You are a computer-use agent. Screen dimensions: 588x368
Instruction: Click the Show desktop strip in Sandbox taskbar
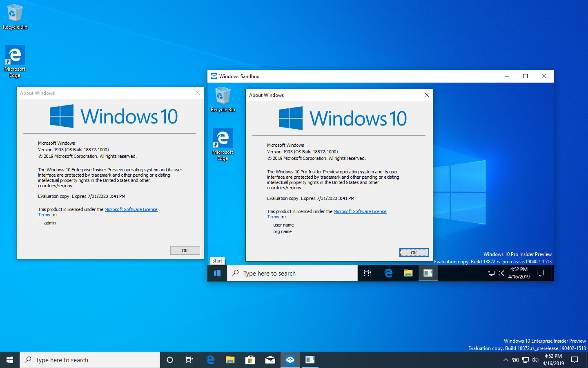point(552,273)
